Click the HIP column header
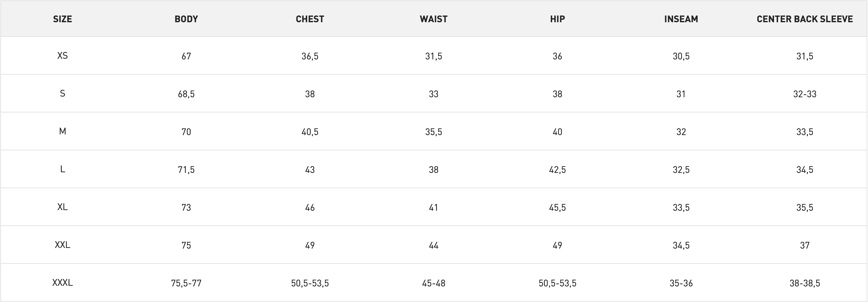 coord(557,19)
